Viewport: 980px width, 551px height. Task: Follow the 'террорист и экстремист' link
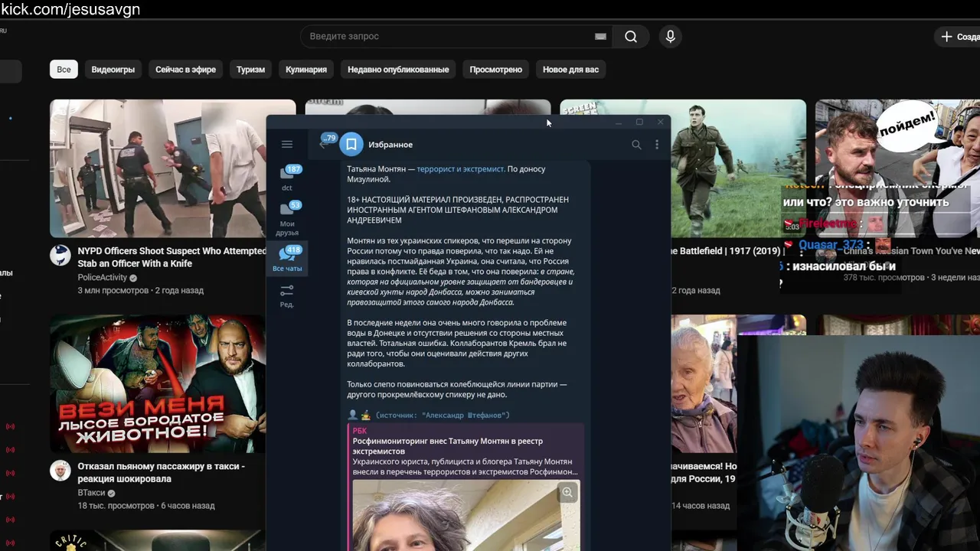pos(461,169)
